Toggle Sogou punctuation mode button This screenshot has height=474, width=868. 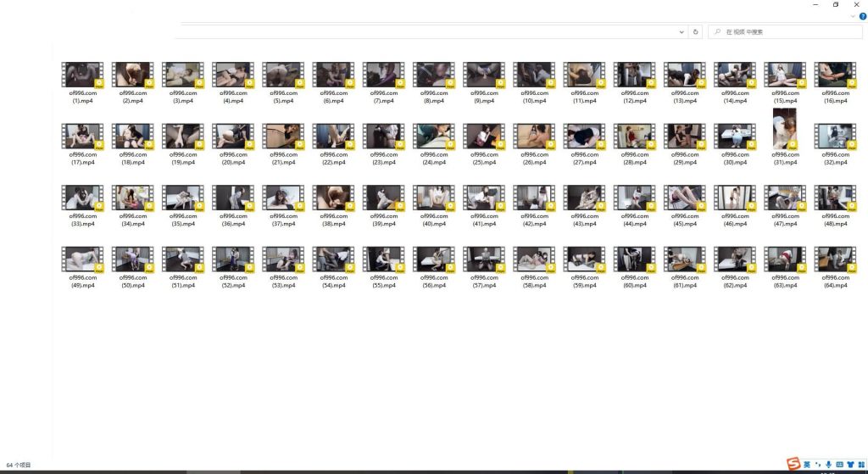(x=818, y=465)
